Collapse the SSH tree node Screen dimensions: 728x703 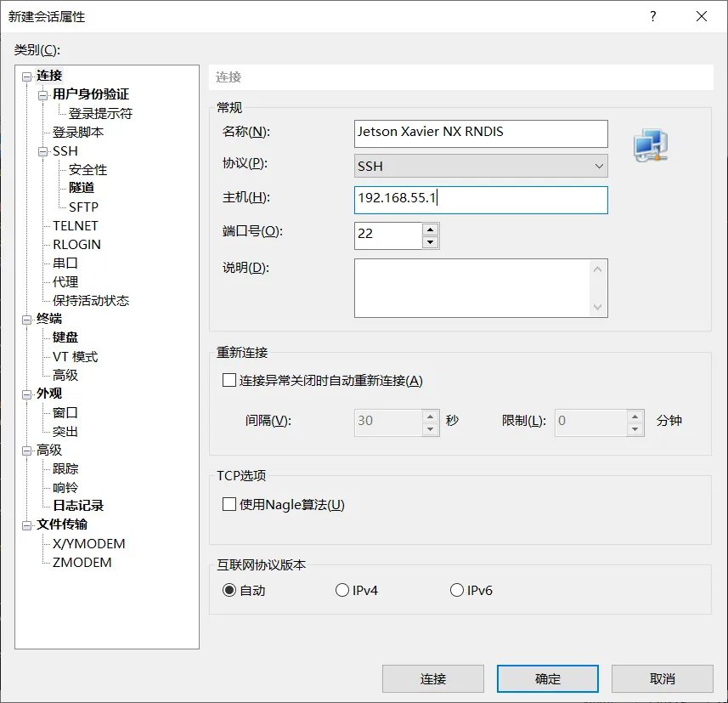click(x=42, y=151)
